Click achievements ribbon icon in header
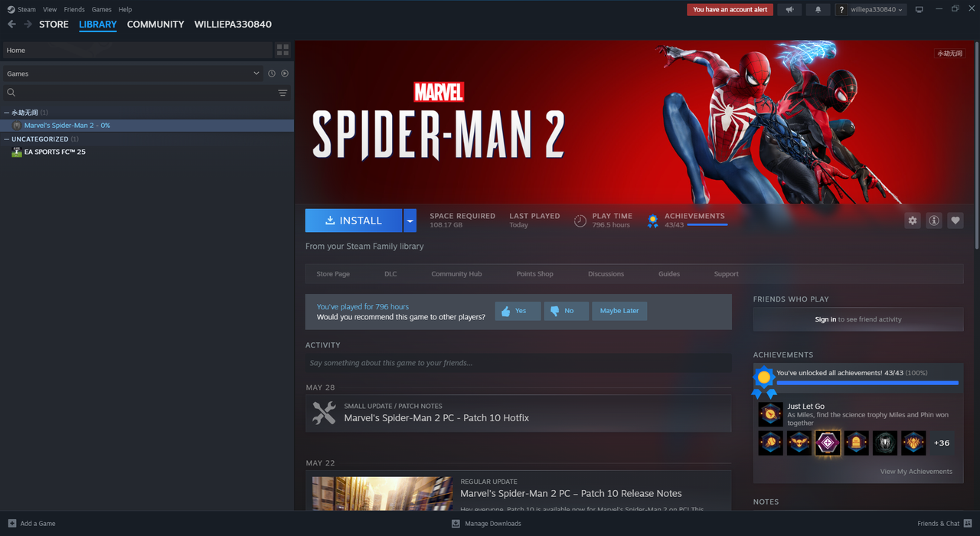 coord(652,221)
